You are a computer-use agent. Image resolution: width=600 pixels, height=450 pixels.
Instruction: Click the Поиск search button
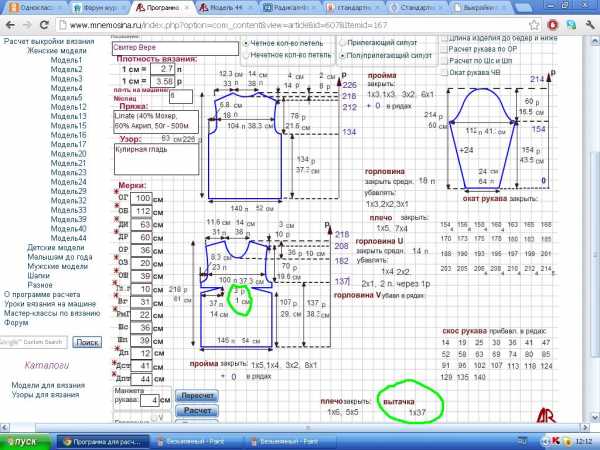click(87, 342)
